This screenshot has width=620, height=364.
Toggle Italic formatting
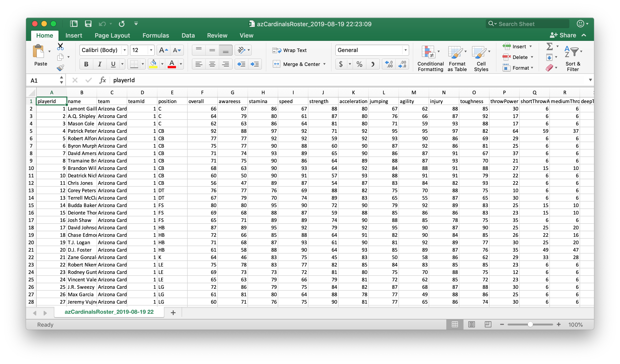click(99, 64)
